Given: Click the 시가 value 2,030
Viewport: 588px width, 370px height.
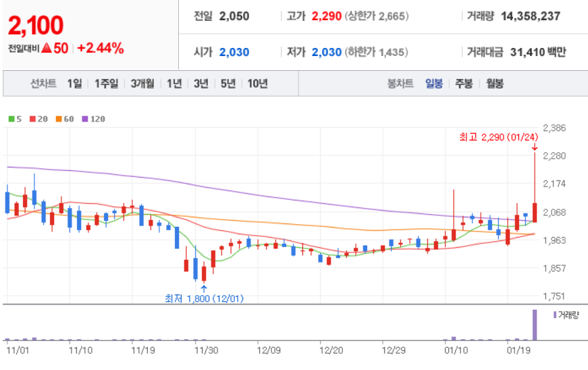Looking at the screenshot, I should (234, 52).
